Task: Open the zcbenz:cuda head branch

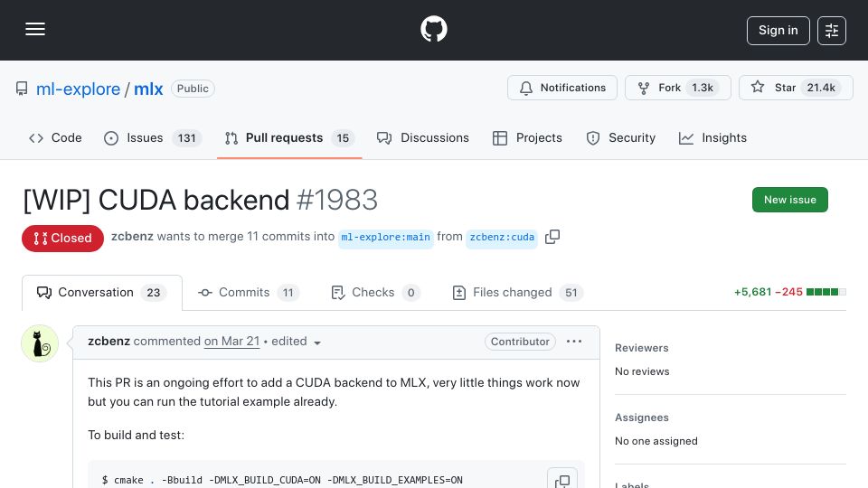Action: coord(502,238)
